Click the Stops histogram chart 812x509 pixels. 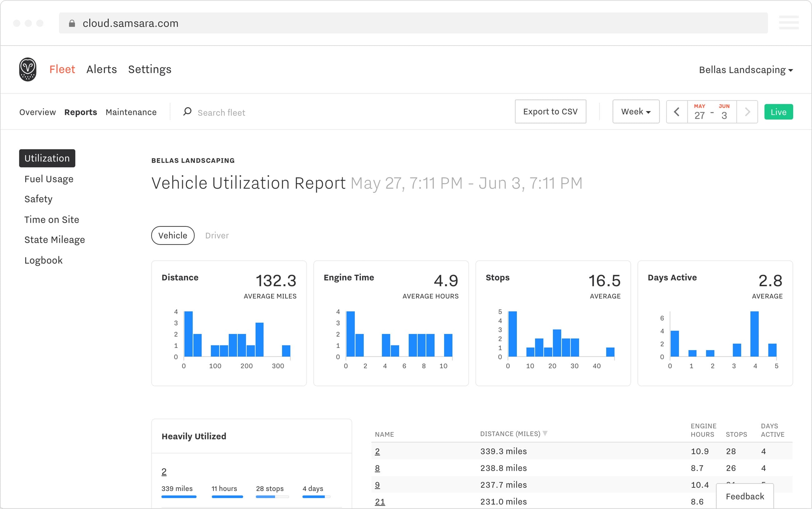point(557,339)
